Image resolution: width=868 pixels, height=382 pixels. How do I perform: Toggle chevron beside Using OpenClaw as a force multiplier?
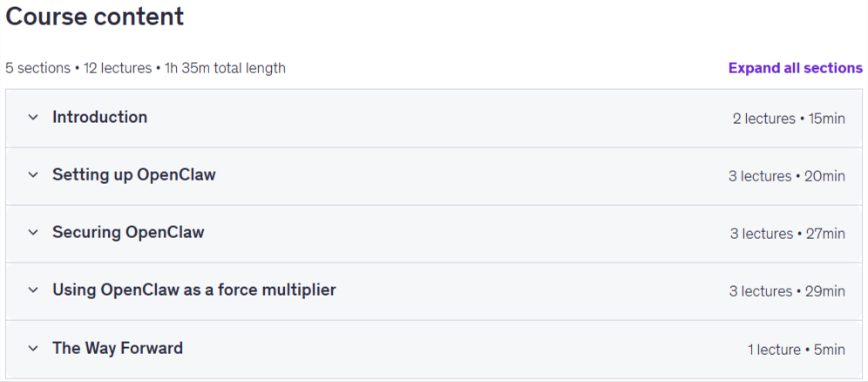coord(33,290)
